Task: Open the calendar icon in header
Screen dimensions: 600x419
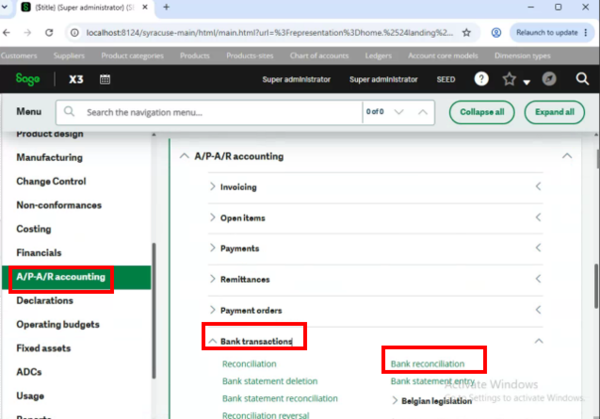Action: [105, 79]
